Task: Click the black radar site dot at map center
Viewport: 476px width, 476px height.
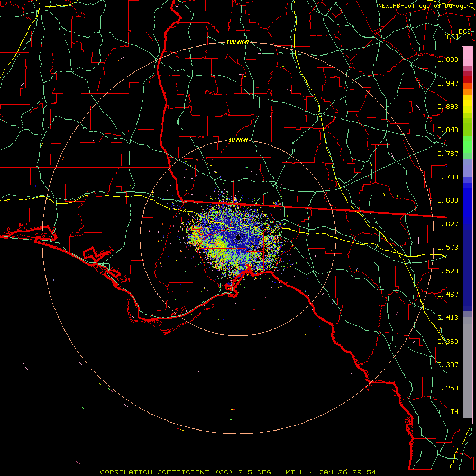Action: pyautogui.click(x=239, y=237)
